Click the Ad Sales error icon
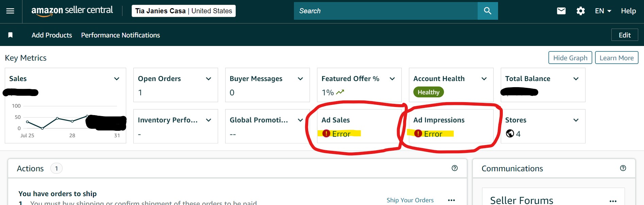This screenshot has width=644, height=205. click(326, 133)
